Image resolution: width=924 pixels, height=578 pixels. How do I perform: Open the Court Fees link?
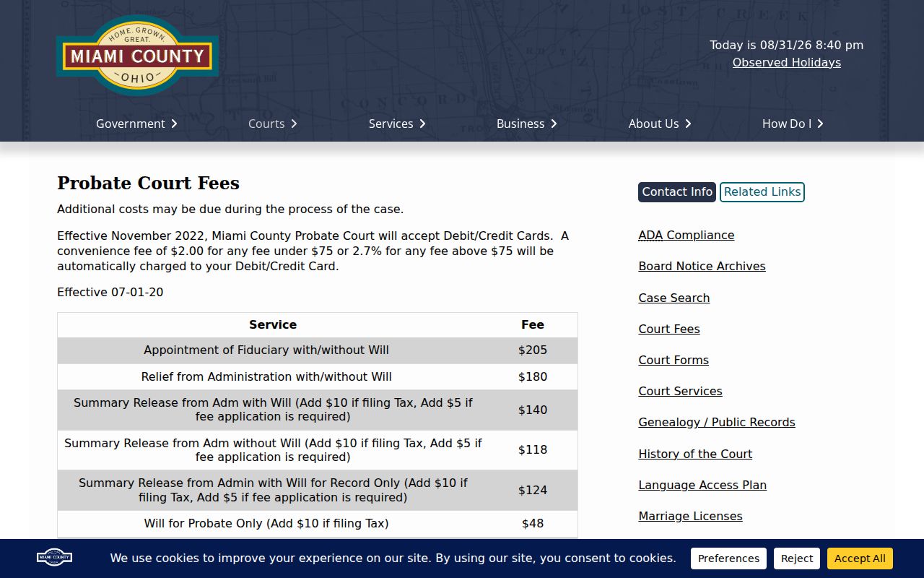coord(668,329)
